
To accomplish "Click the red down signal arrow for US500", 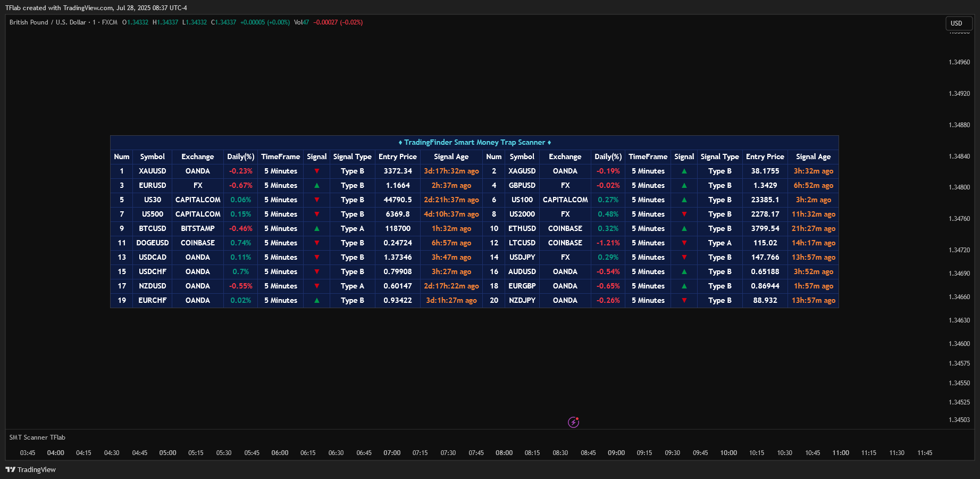I will (x=317, y=214).
